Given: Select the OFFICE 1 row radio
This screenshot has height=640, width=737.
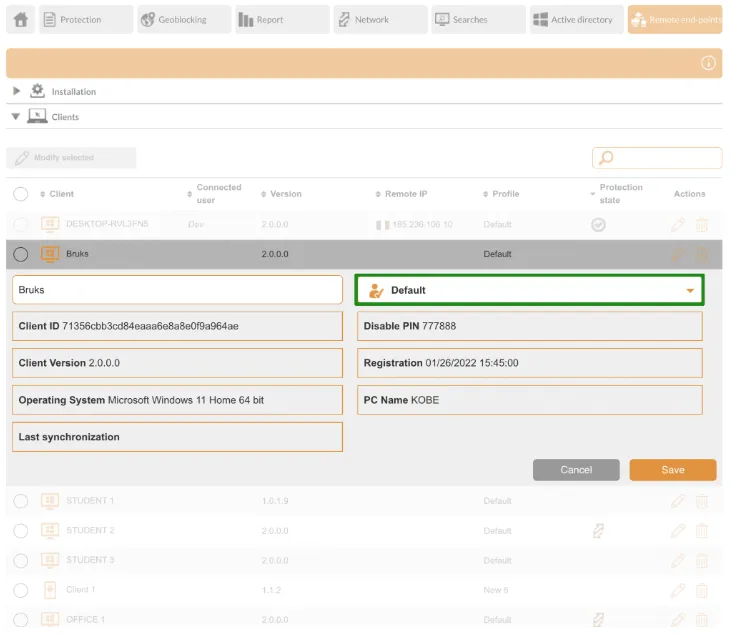Looking at the screenshot, I should 21,620.
